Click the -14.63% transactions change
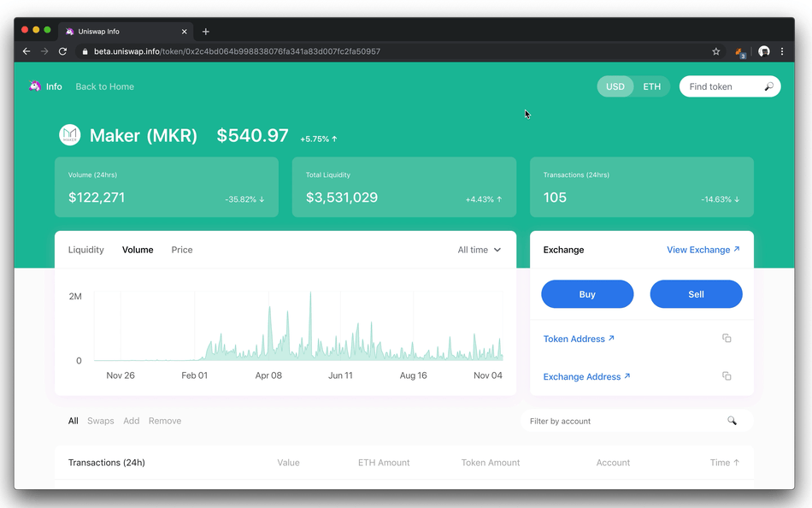This screenshot has height=508, width=812. (x=721, y=199)
